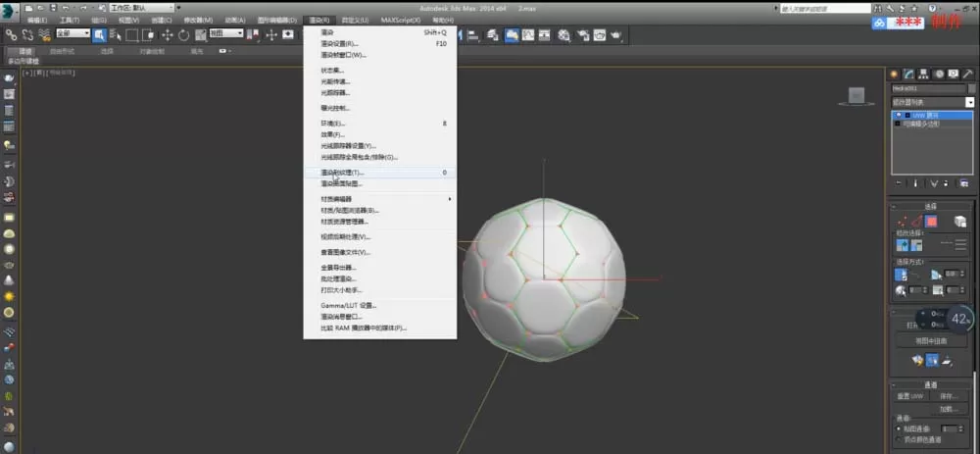Select polygon face sub-object mode
The height and width of the screenshot is (454, 980).
[931, 222]
